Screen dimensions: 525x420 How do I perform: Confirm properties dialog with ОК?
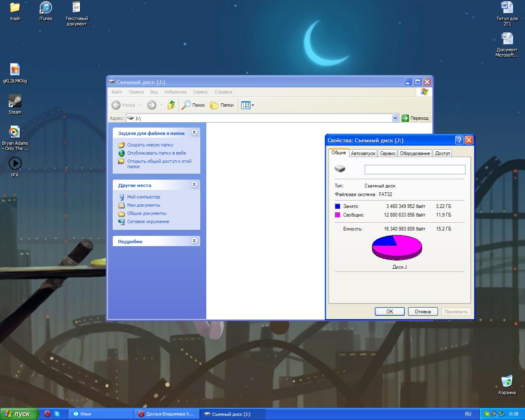pos(390,312)
